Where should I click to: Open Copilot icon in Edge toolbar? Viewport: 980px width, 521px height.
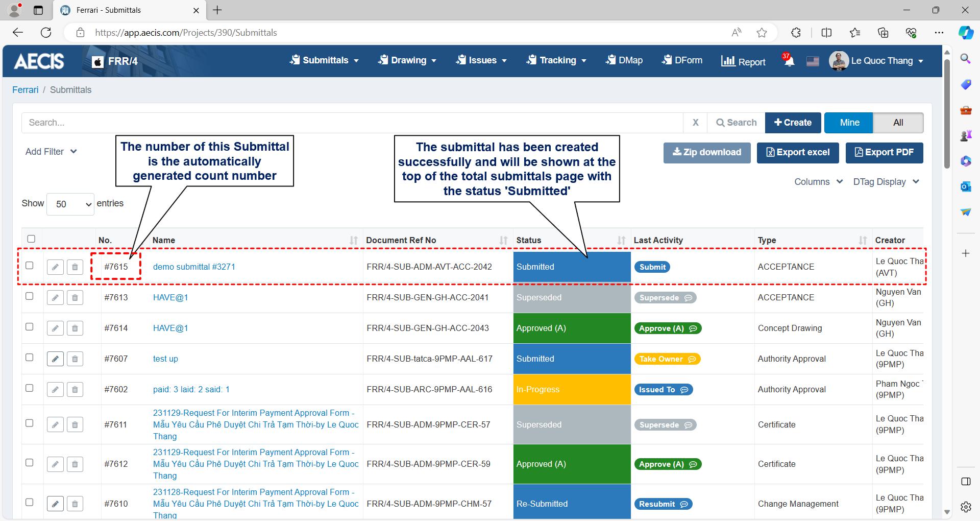pos(965,33)
